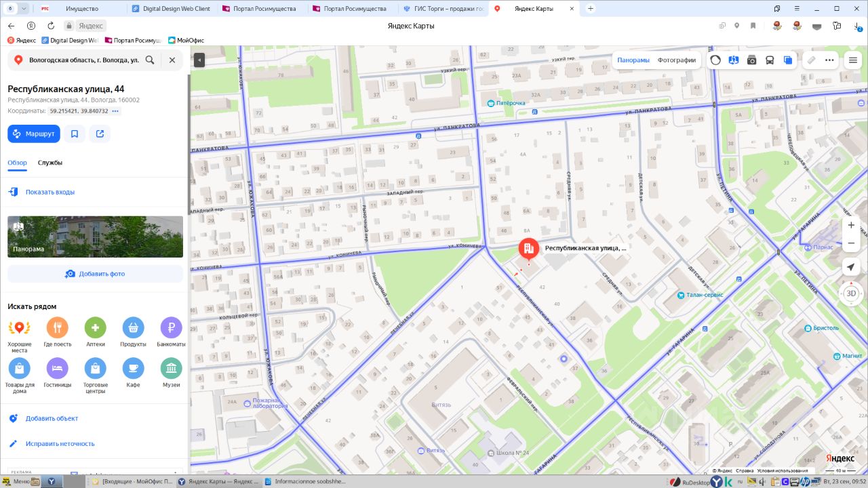Zoom in on the map
Image resolution: width=868 pixels, height=488 pixels.
(x=851, y=225)
